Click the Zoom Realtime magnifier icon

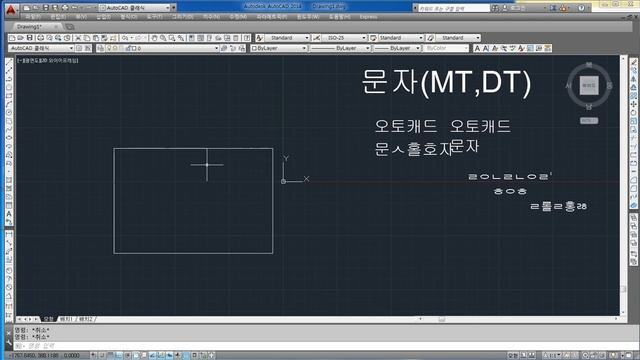(x=163, y=38)
